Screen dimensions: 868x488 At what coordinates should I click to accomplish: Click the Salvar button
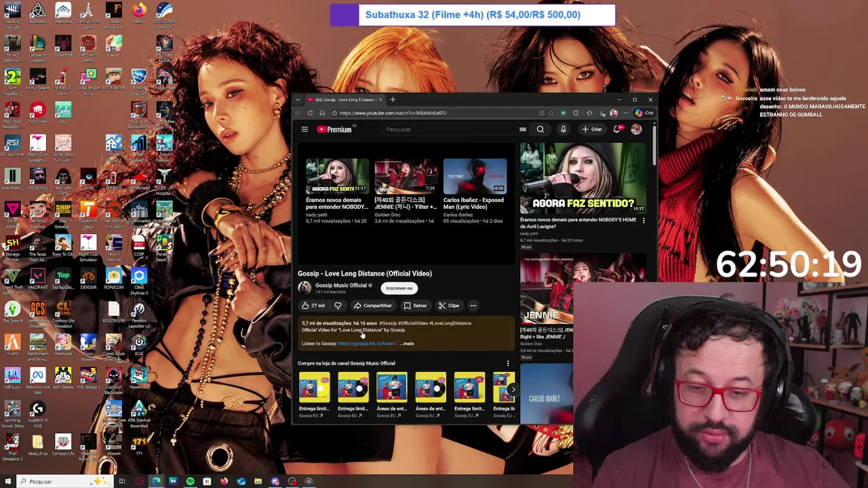tap(415, 306)
